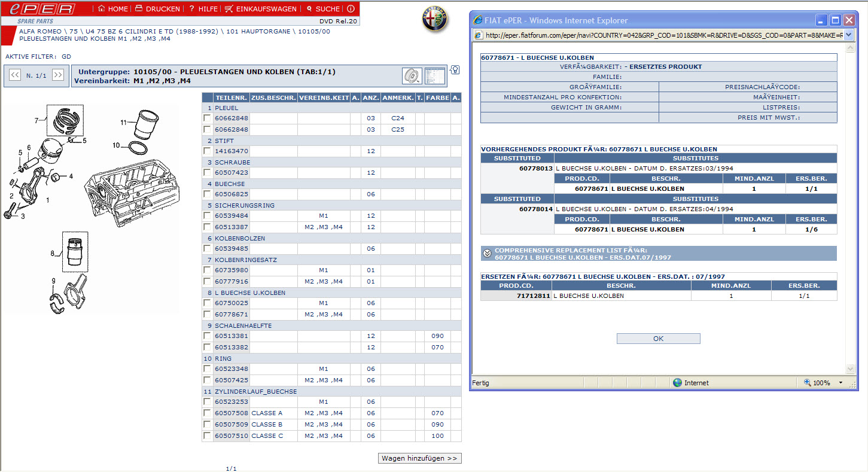Click the TEILENR. column header
The image size is (868, 472).
(232, 98)
